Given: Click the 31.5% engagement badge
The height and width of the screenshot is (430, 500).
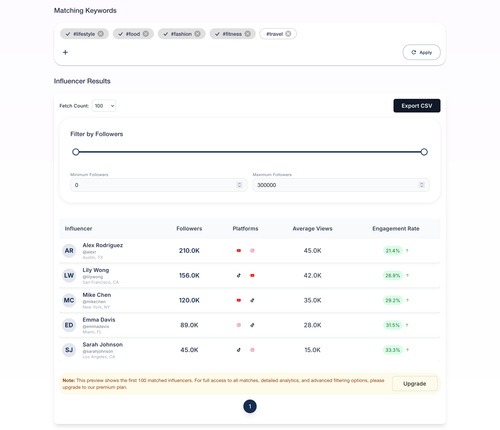Looking at the screenshot, I should 393,325.
